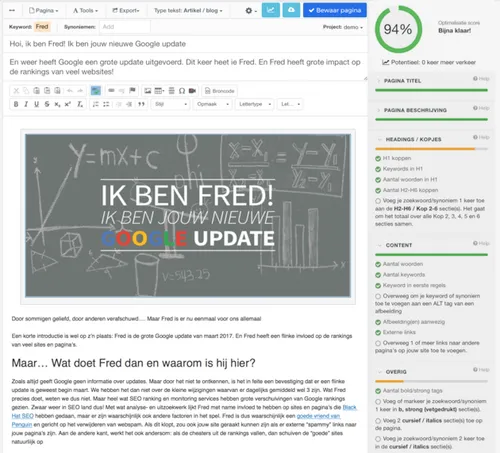
Task: Click the Copy icon in editor toolbar
Action: click(x=26, y=91)
